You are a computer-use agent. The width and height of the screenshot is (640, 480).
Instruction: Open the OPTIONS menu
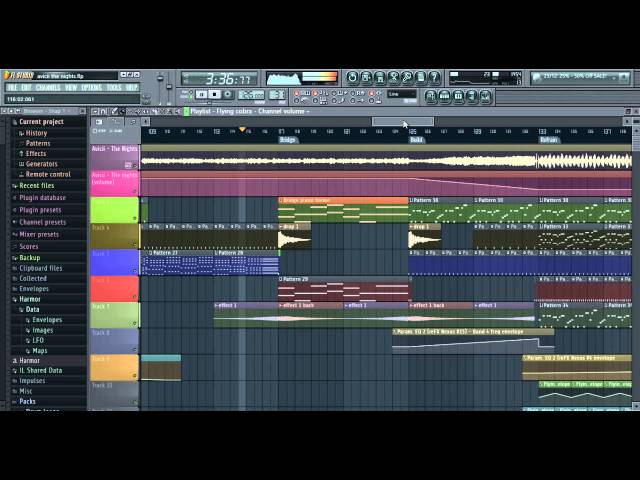pyautogui.click(x=92, y=88)
